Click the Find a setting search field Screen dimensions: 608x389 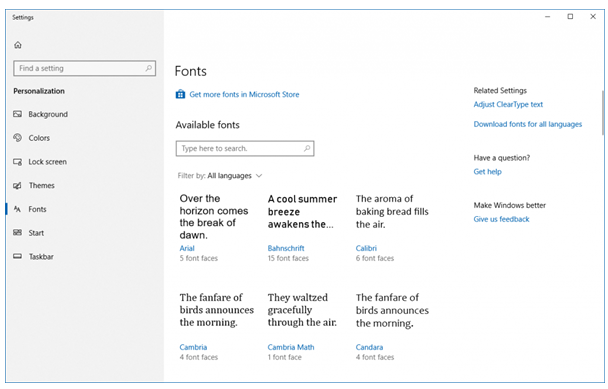(x=85, y=68)
